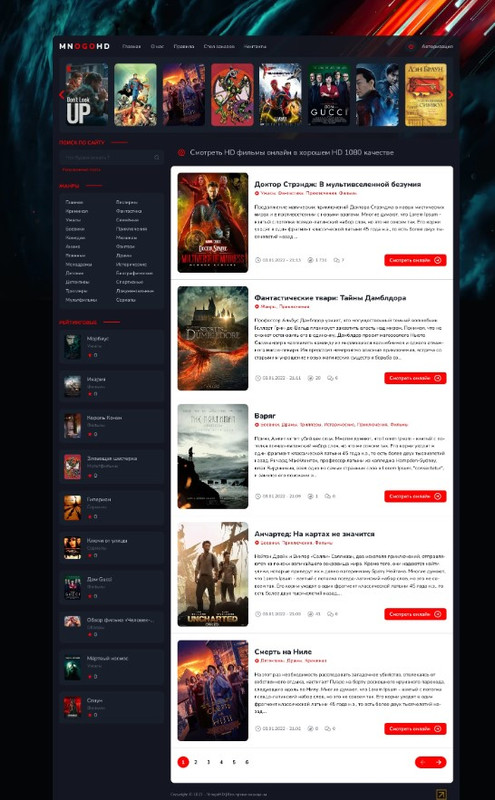Screen dimensions: 495x800
Task: Click the red authorization icon in header
Action: point(411,46)
